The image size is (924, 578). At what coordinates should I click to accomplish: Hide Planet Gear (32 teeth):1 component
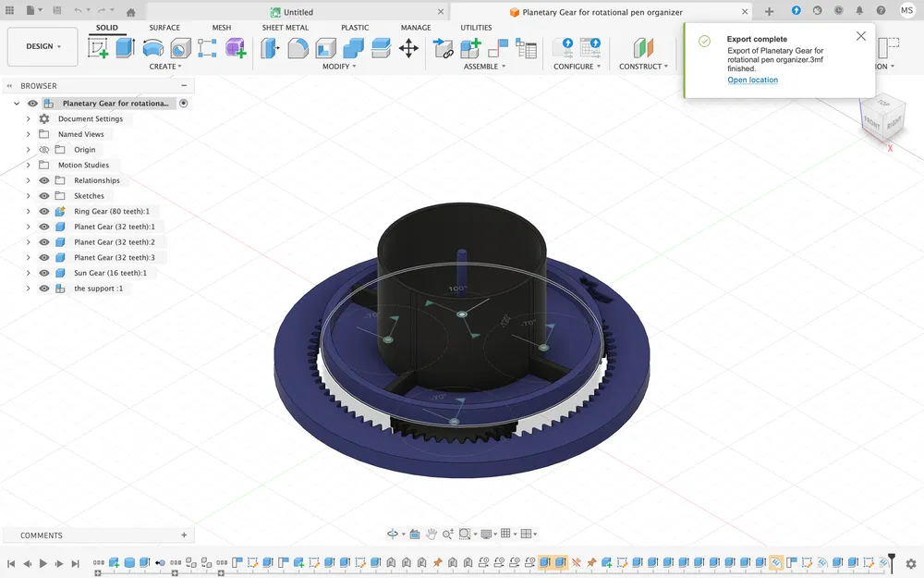44,227
